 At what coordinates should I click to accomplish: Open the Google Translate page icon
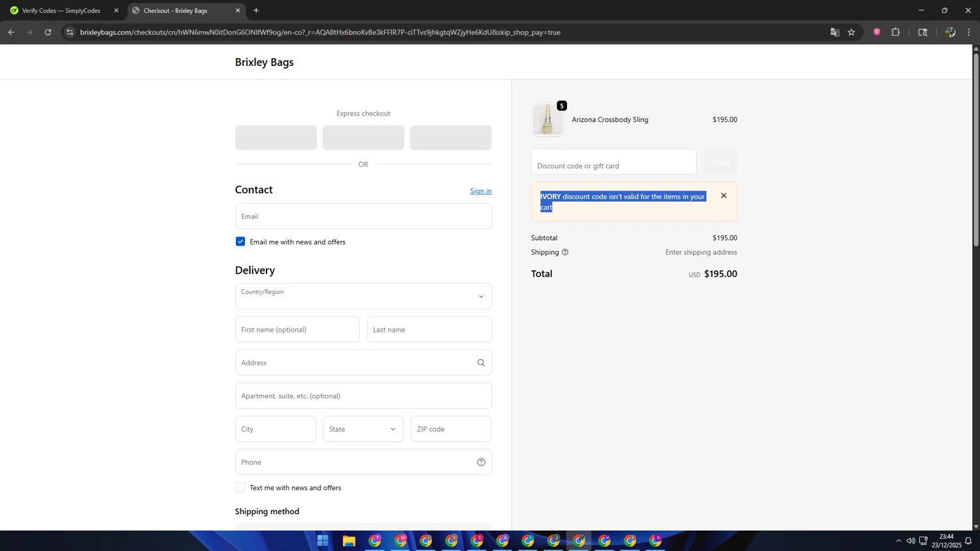[x=834, y=32]
